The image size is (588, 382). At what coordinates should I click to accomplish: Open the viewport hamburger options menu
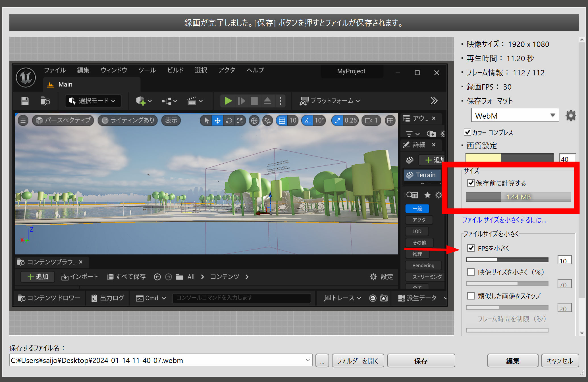click(23, 121)
